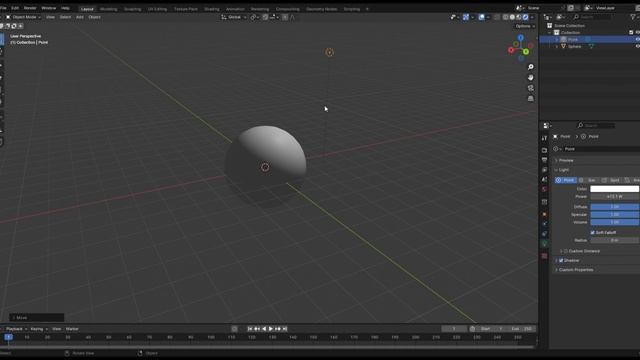Click the white light Color swatch
Viewport: 640px width, 360px height.
tap(615, 189)
